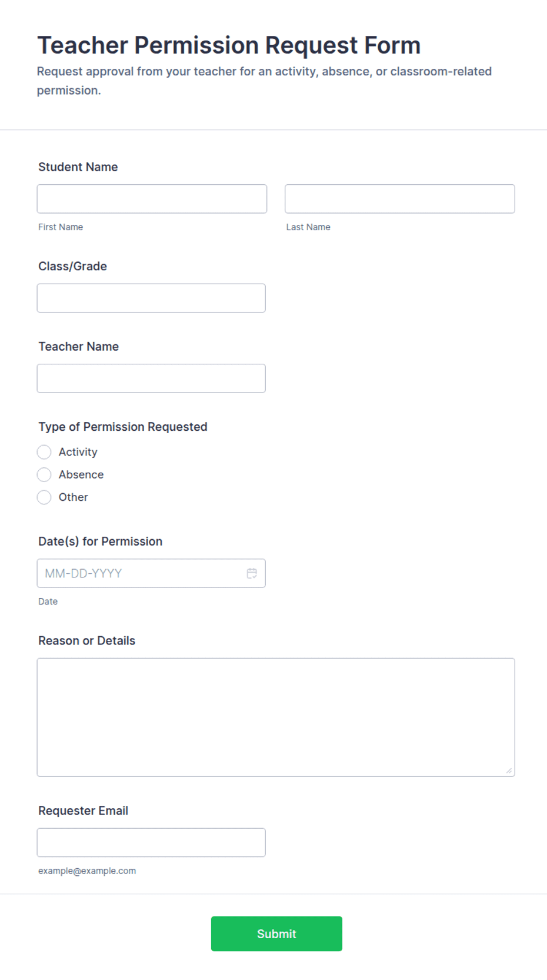The image size is (547, 980).
Task: Submit the permission request form
Action: [276, 934]
